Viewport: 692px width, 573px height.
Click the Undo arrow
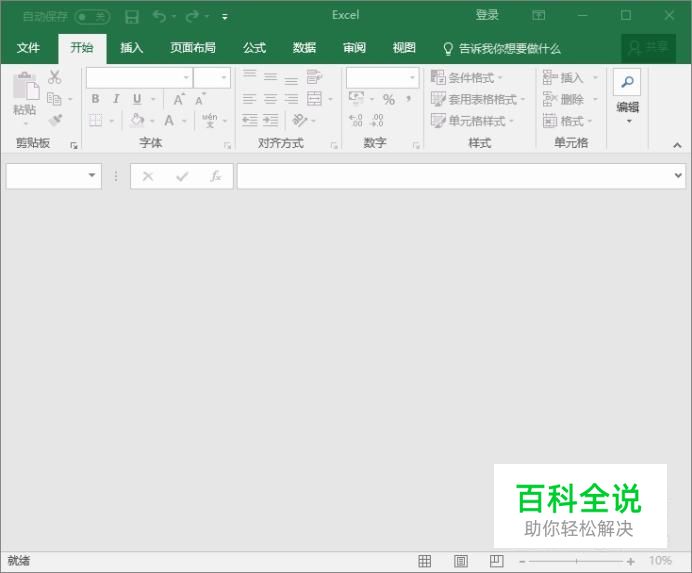coord(160,16)
